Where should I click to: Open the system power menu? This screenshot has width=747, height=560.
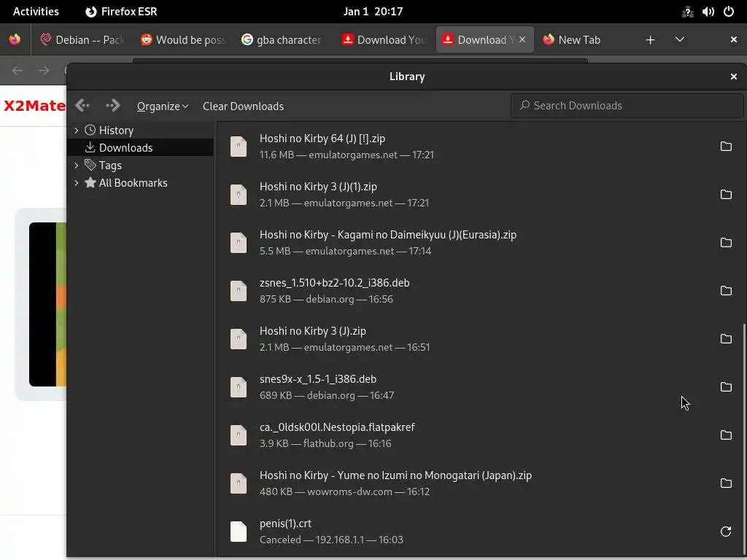point(729,12)
